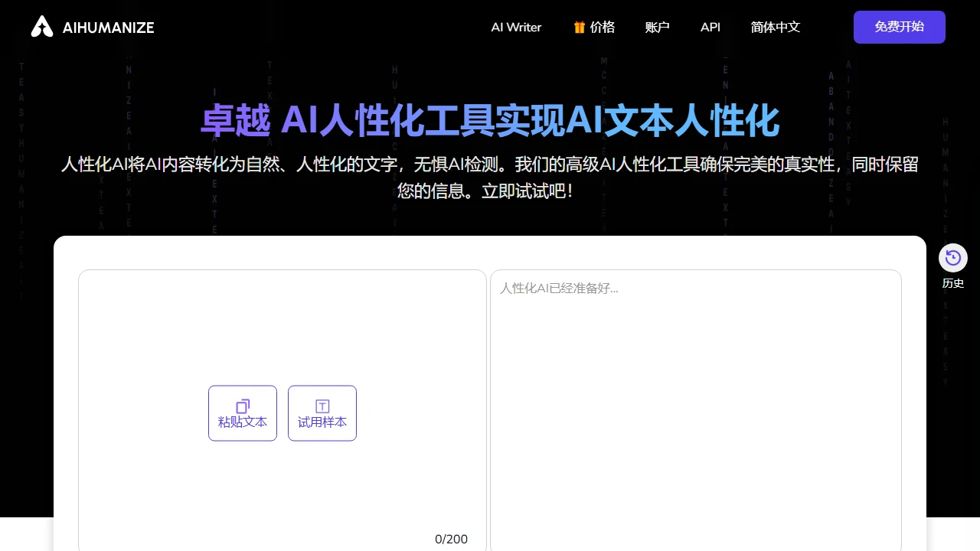The width and height of the screenshot is (980, 551).
Task: Click the 0/200 character counter
Action: coord(451,539)
